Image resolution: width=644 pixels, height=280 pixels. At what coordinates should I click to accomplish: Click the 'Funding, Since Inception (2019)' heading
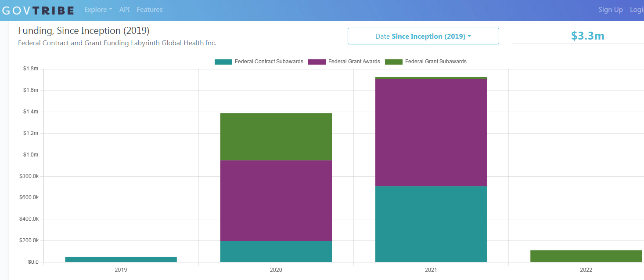[x=84, y=31]
